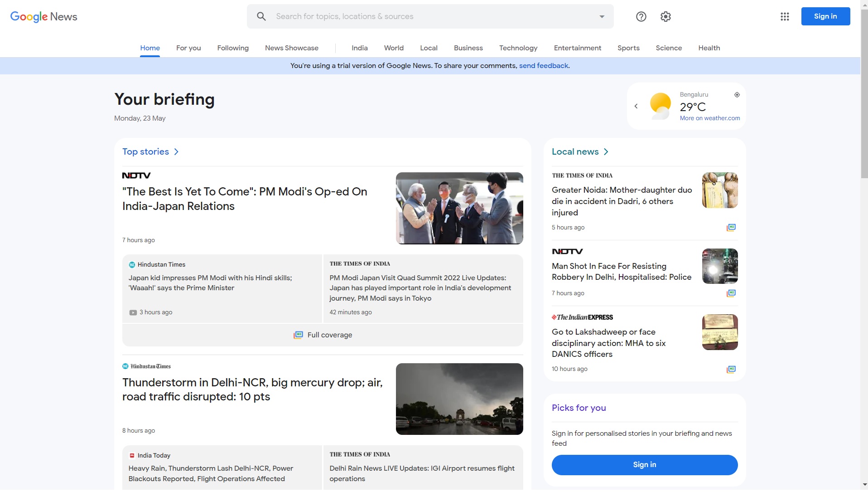Click stormy India Gate photo

pyautogui.click(x=459, y=399)
